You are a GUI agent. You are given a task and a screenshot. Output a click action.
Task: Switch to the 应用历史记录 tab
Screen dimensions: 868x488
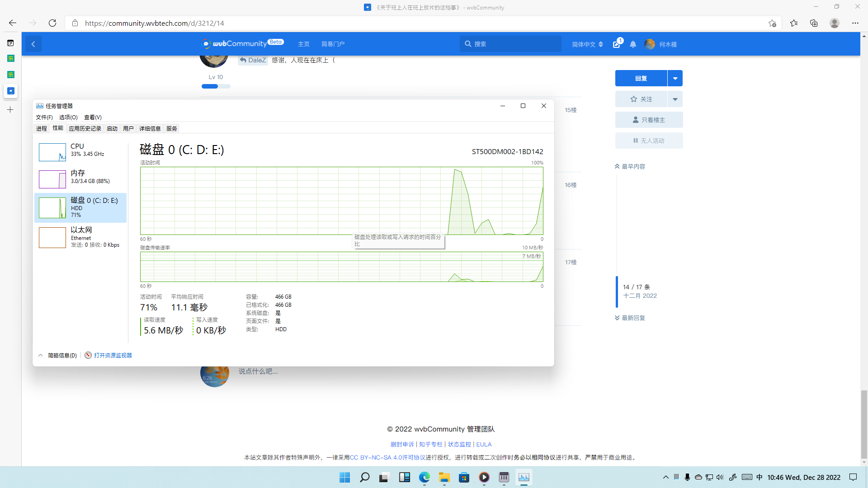point(85,128)
